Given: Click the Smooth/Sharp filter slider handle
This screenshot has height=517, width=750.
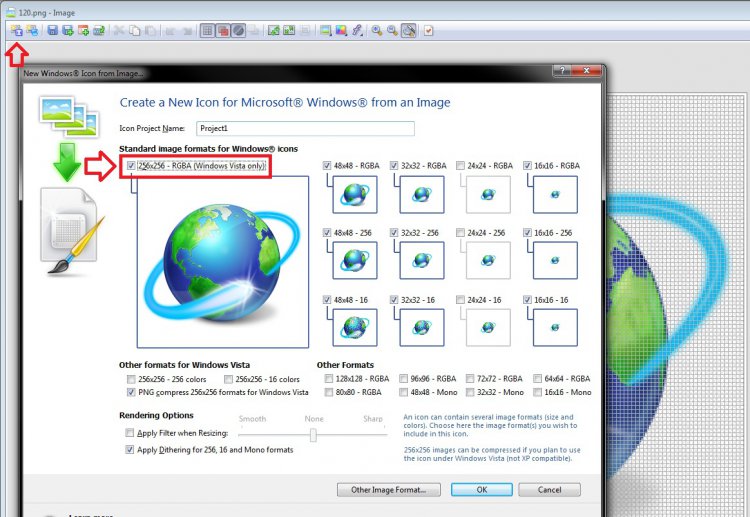Looking at the screenshot, I should (314, 435).
